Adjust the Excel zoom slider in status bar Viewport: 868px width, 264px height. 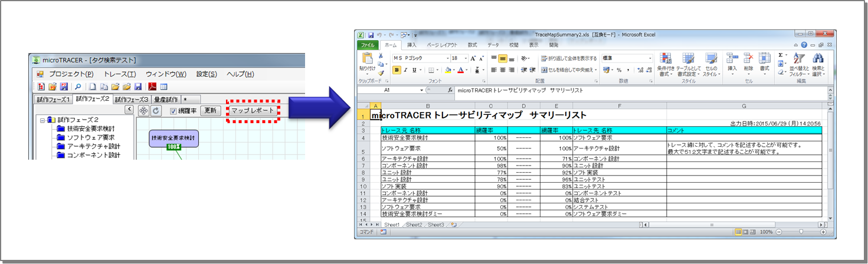point(801,232)
